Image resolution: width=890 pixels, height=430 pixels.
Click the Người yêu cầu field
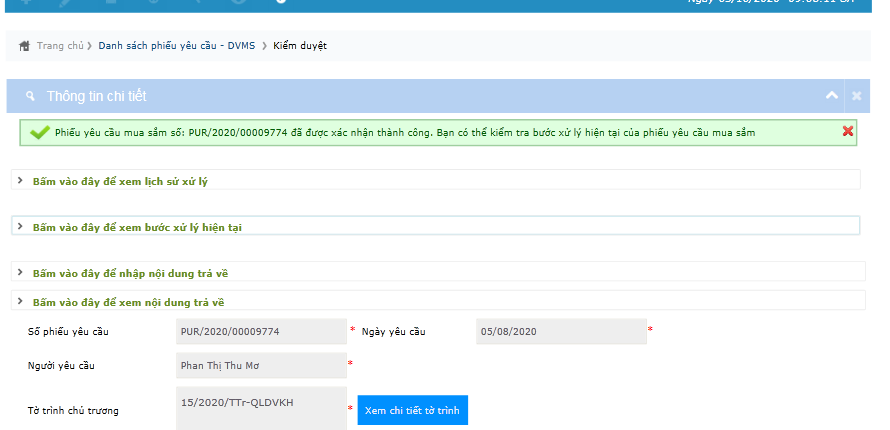tap(261, 365)
